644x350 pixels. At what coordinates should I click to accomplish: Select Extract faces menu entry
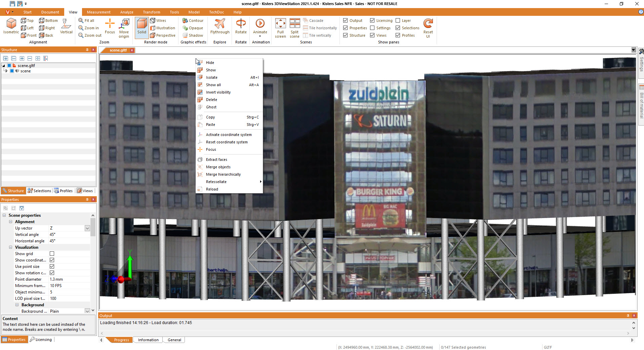(229, 160)
